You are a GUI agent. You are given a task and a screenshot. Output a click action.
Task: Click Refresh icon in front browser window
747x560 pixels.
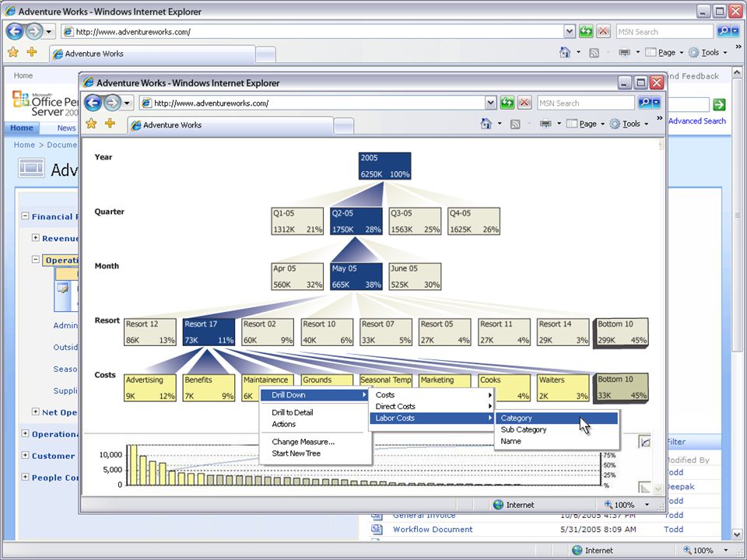tap(507, 103)
